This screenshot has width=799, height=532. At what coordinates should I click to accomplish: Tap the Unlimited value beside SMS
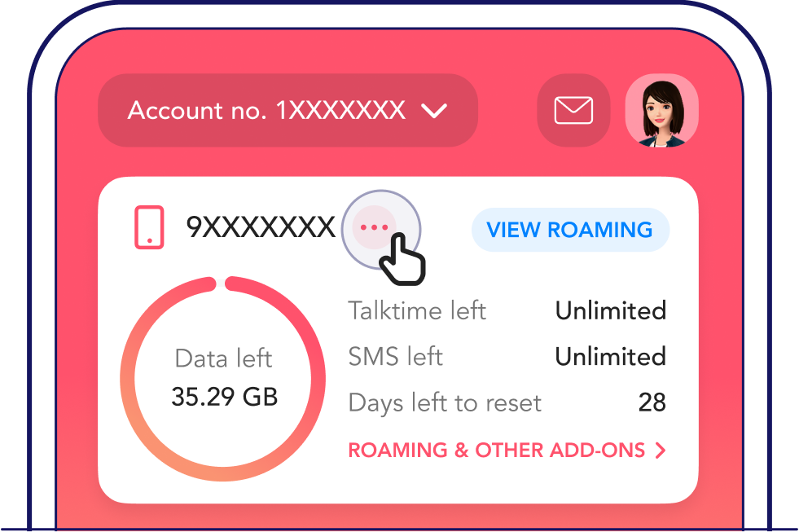pyautogui.click(x=610, y=356)
